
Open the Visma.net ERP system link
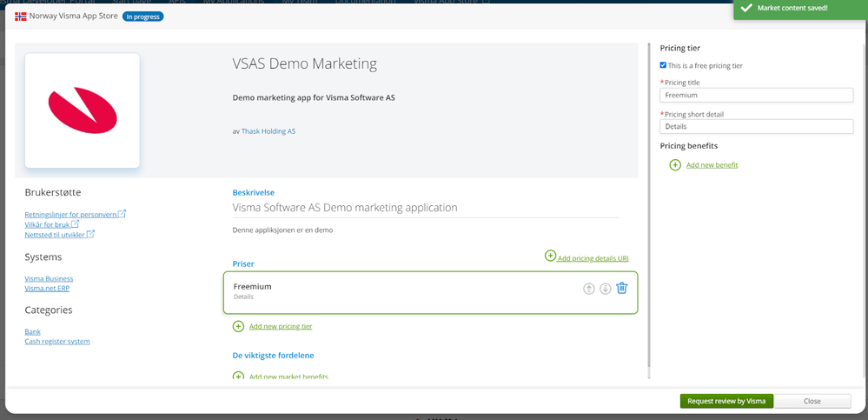coord(46,288)
